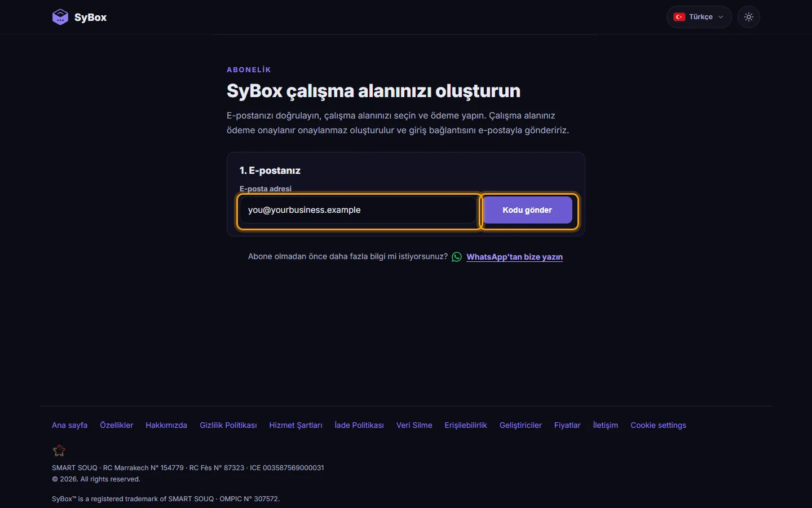Click the SyBox cube logo icon
The image size is (812, 508).
60,17
